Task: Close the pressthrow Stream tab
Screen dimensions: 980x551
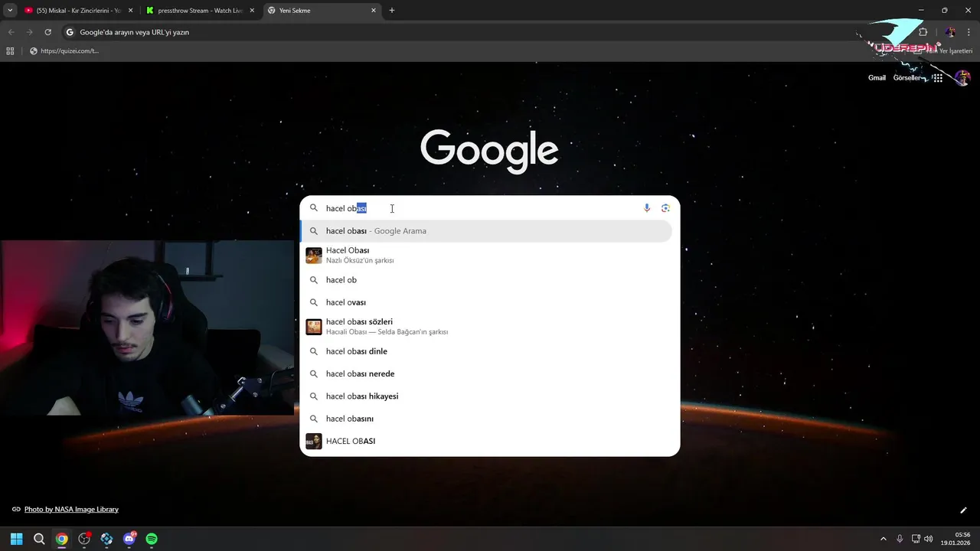Action: [x=252, y=11]
